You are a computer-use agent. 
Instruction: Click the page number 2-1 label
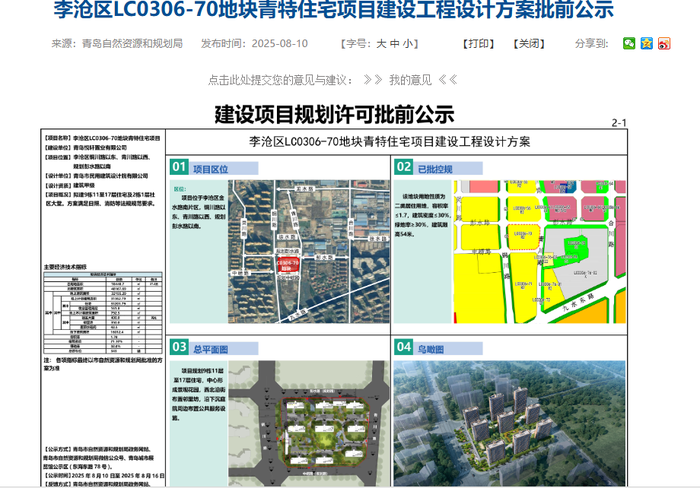pos(619,123)
